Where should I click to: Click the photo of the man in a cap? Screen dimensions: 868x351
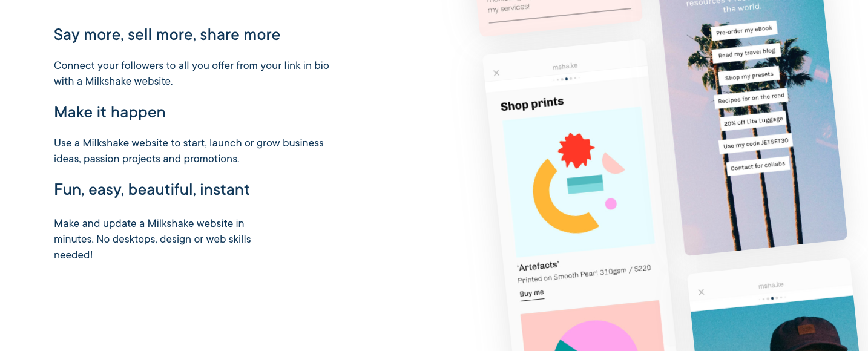[775, 327]
